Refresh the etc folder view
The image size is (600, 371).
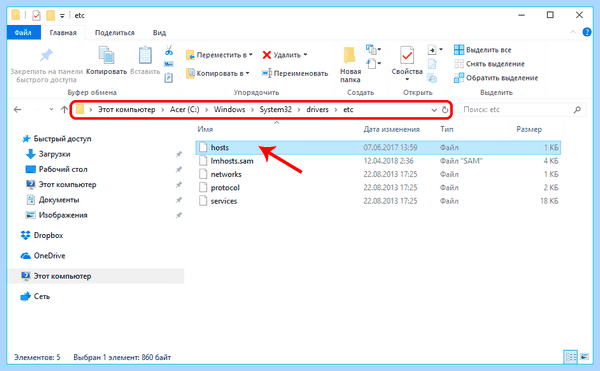click(x=445, y=110)
